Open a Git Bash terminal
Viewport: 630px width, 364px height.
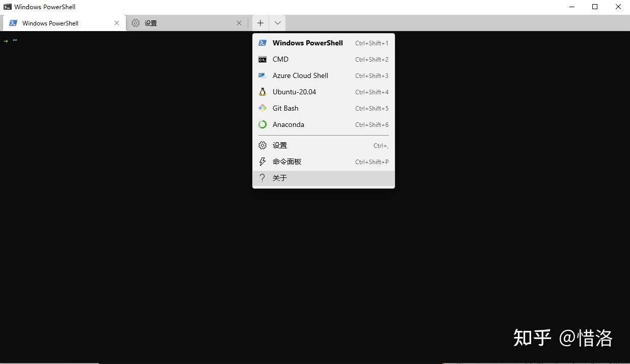tap(285, 108)
